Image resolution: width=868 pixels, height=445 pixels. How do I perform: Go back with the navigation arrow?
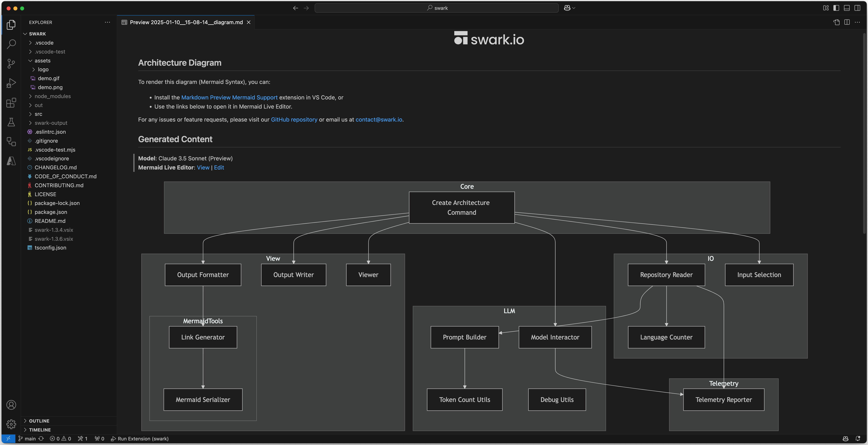coord(296,8)
